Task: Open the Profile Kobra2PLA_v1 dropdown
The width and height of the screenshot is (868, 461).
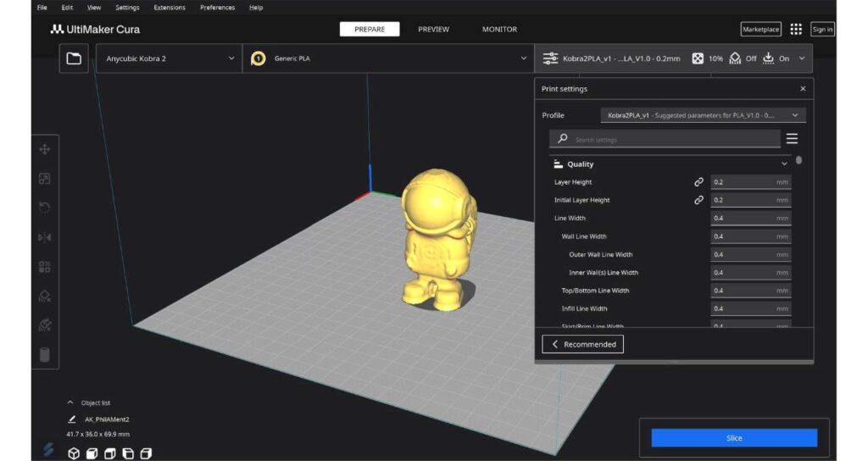Action: (x=703, y=115)
